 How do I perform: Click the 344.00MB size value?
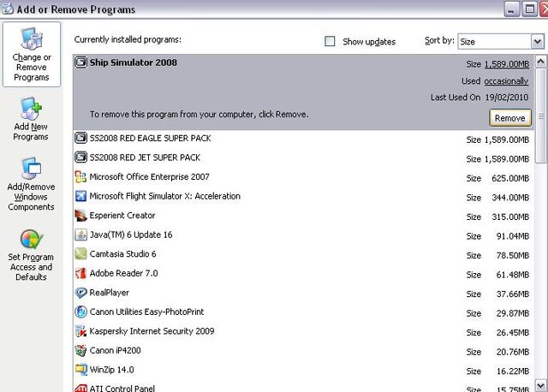(510, 198)
